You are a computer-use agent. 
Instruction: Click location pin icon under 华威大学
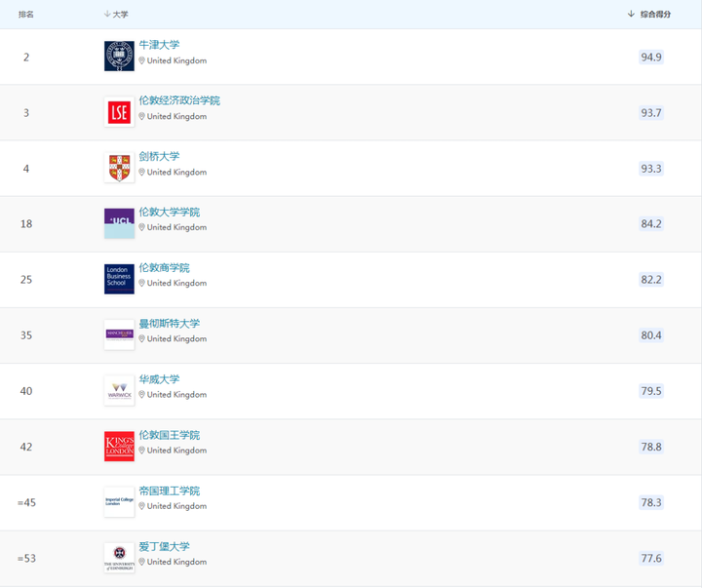142,395
